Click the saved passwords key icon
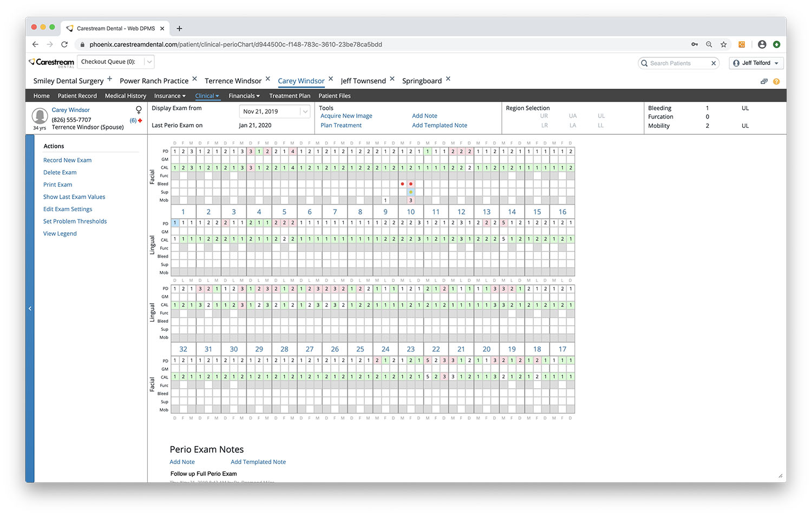This screenshot has height=516, width=812. [695, 44]
